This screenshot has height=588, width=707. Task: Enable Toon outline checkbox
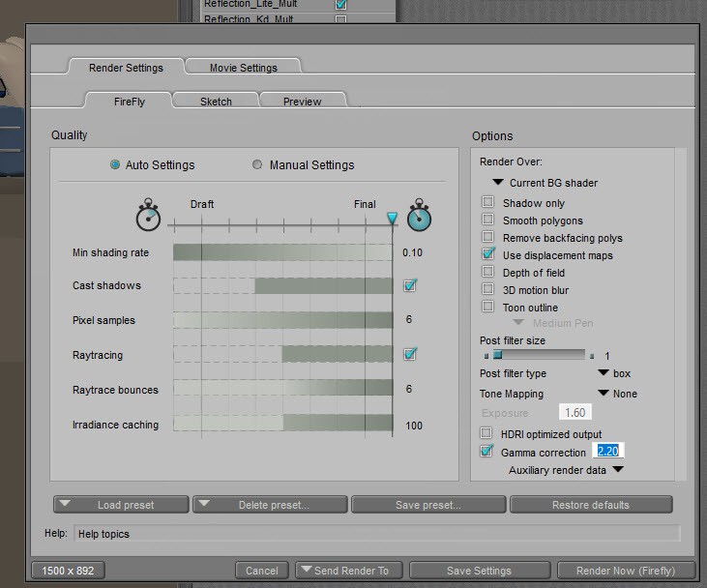click(487, 307)
